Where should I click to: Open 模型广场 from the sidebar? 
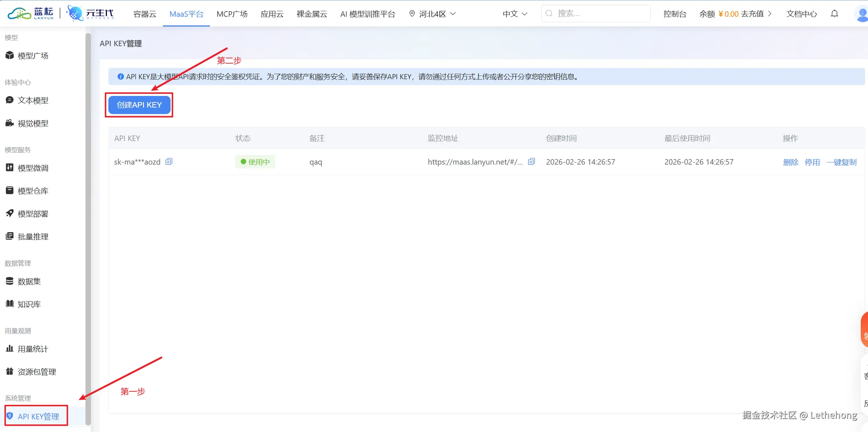click(33, 56)
